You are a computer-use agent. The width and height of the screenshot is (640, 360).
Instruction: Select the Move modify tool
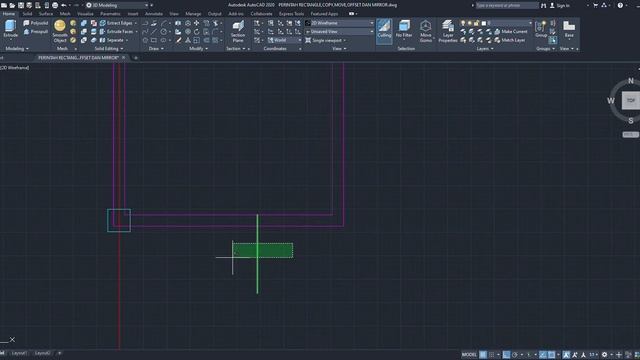point(197,23)
